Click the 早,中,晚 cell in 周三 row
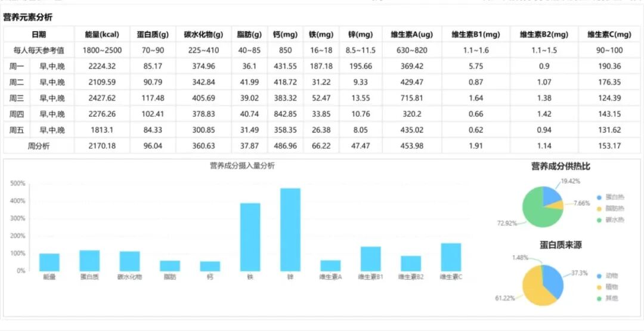Image resolution: width=644 pixels, height=331 pixels. (x=52, y=98)
